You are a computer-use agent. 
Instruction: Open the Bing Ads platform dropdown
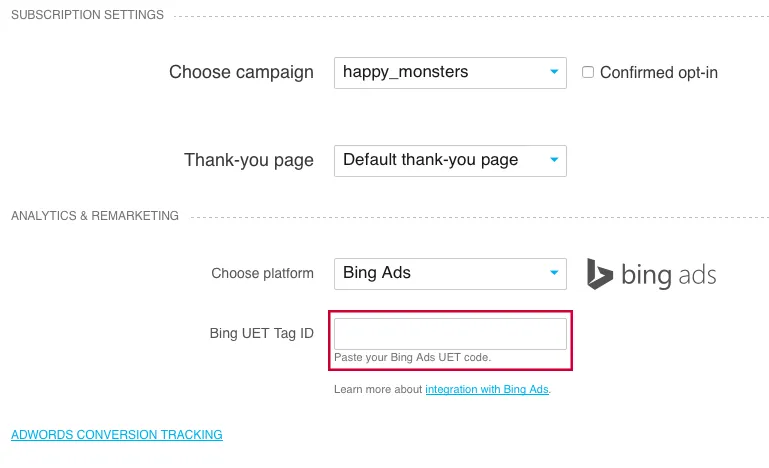[x=450, y=274]
